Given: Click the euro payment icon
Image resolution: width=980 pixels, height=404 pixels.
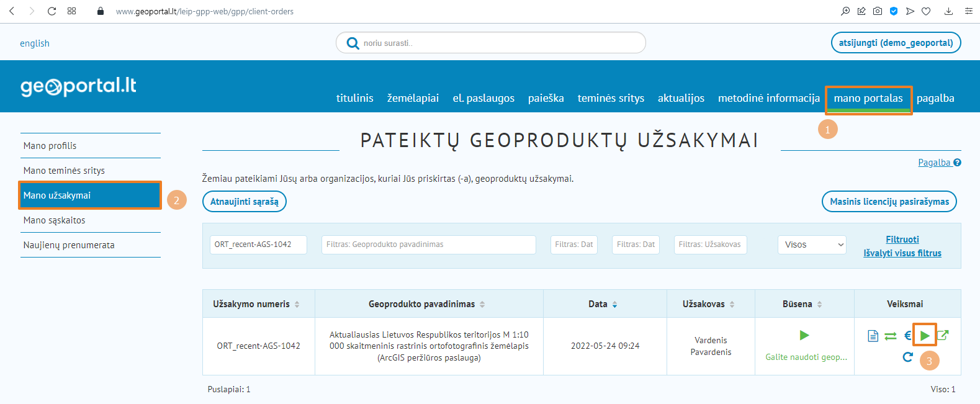Looking at the screenshot, I should tap(907, 336).
